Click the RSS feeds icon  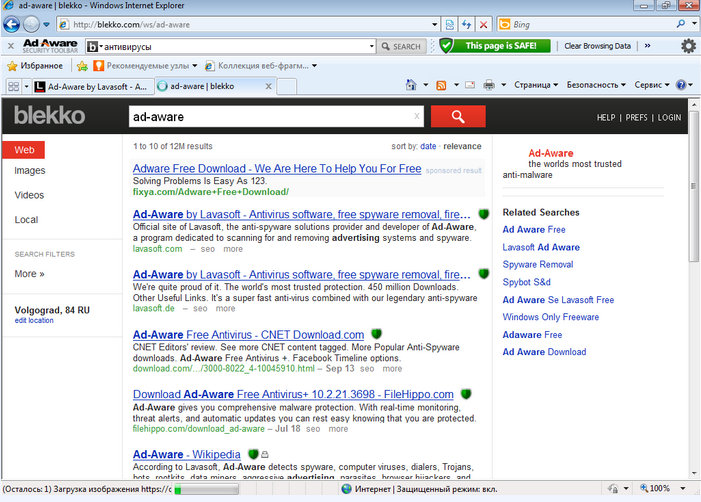pyautogui.click(x=441, y=85)
